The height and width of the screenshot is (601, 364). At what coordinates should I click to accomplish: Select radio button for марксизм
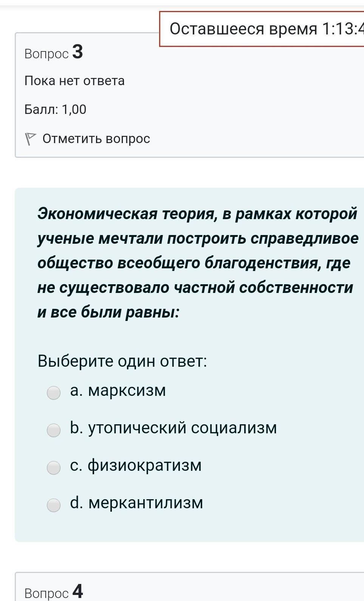pyautogui.click(x=54, y=393)
